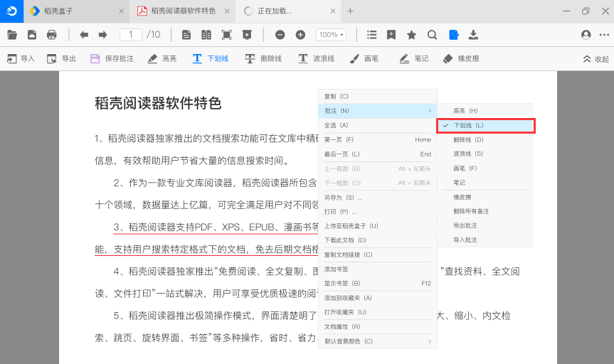The height and width of the screenshot is (364, 614).
Task: Select the 画笔 brush tool in toolbar
Action: pyautogui.click(x=364, y=59)
